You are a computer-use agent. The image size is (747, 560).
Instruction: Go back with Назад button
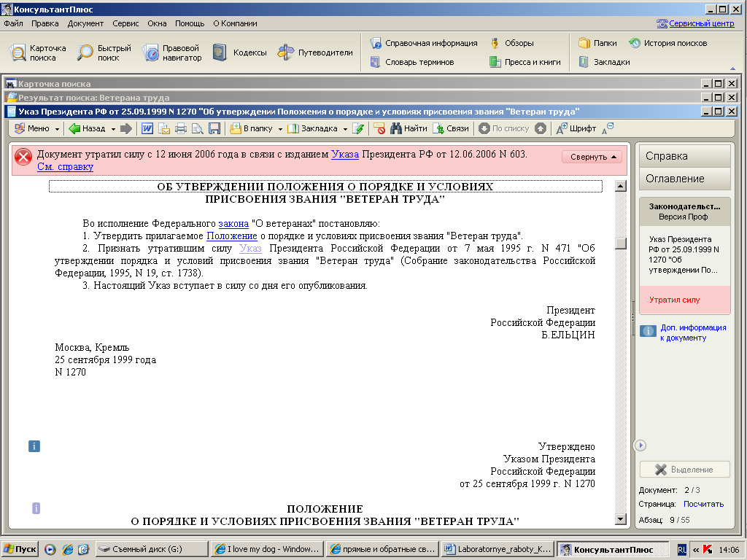(x=88, y=128)
